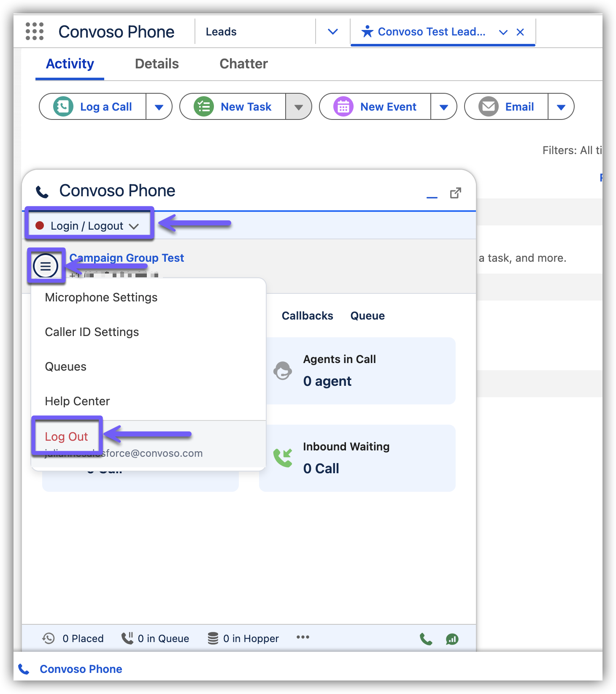
Task: Open the App Launcher dots grid
Action: pos(35,32)
